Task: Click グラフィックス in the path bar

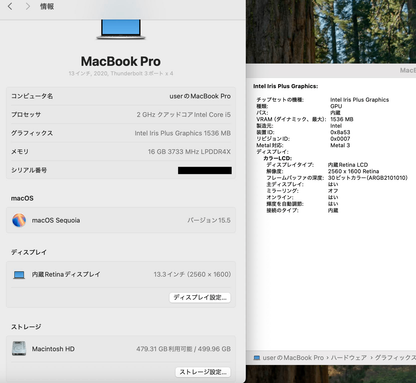Action: [x=395, y=358]
